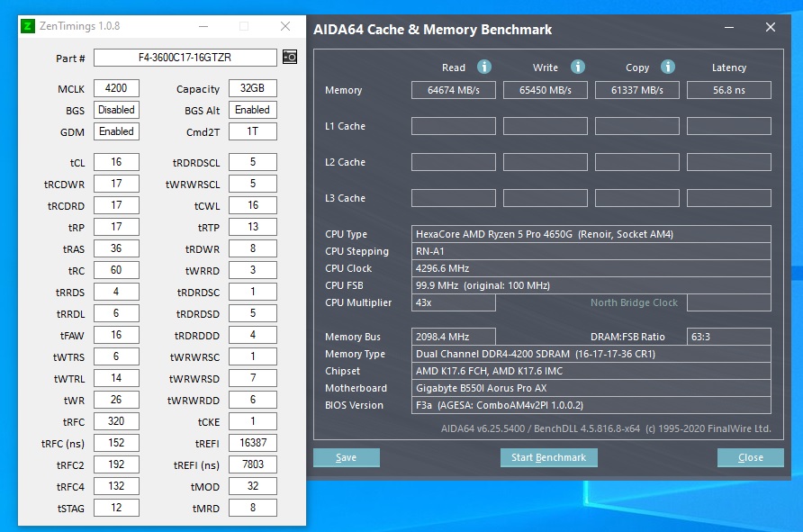Screen dimensions: 803x532
Task: Click the BGS value Disabled
Action: click(116, 110)
